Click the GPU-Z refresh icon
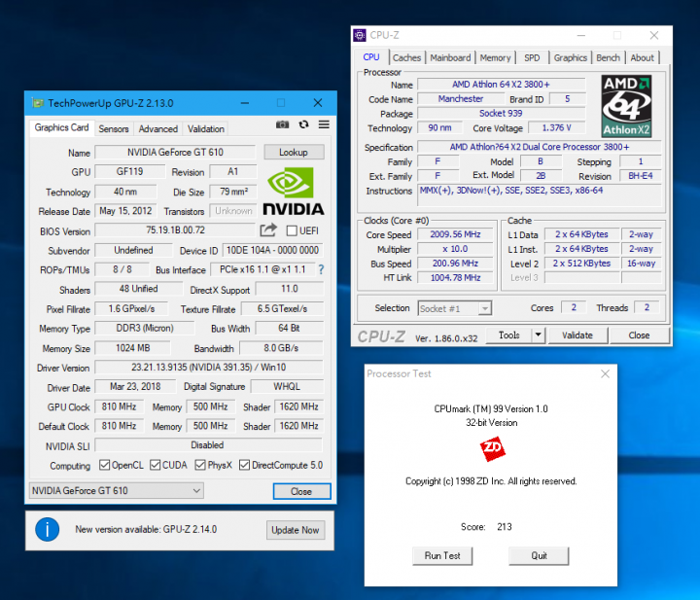 [x=304, y=124]
